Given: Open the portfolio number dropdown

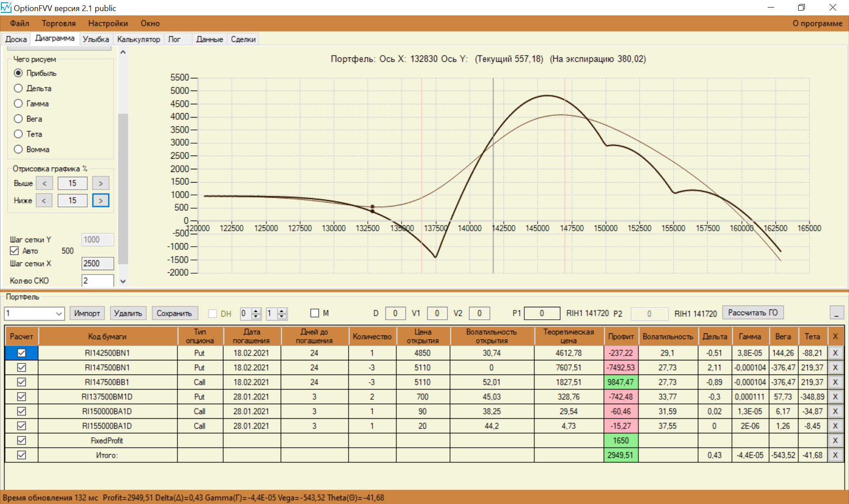Looking at the screenshot, I should (x=59, y=313).
